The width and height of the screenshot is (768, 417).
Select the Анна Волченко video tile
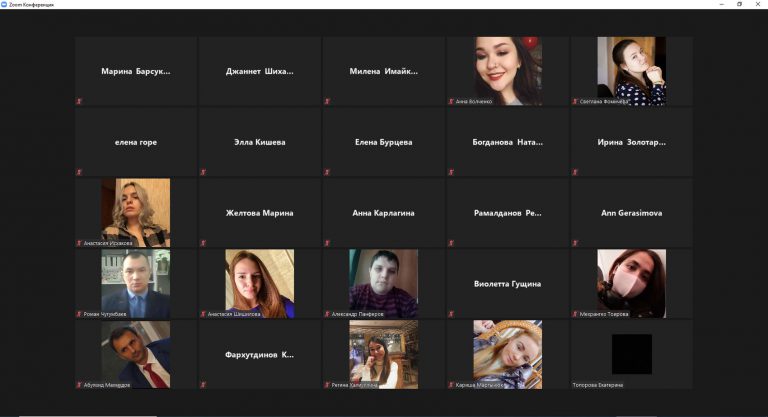click(x=507, y=70)
